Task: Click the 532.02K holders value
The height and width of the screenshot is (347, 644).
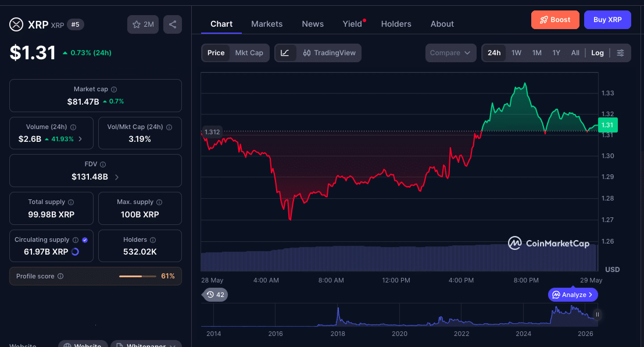Action: point(140,252)
